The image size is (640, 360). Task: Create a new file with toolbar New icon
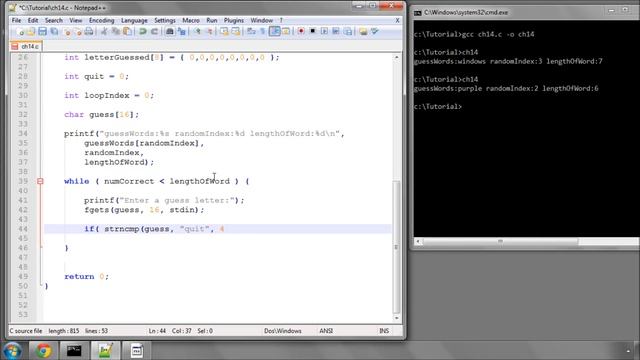[x=20, y=31]
